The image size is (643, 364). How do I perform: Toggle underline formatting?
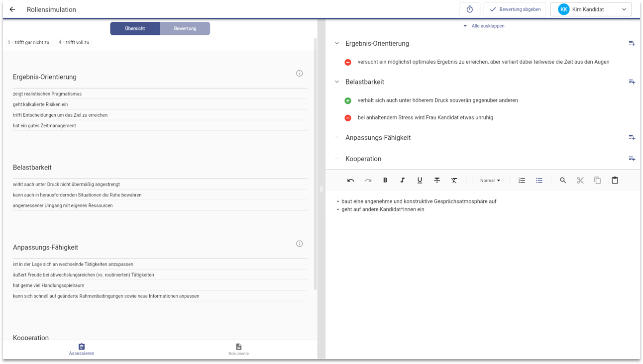click(x=420, y=181)
